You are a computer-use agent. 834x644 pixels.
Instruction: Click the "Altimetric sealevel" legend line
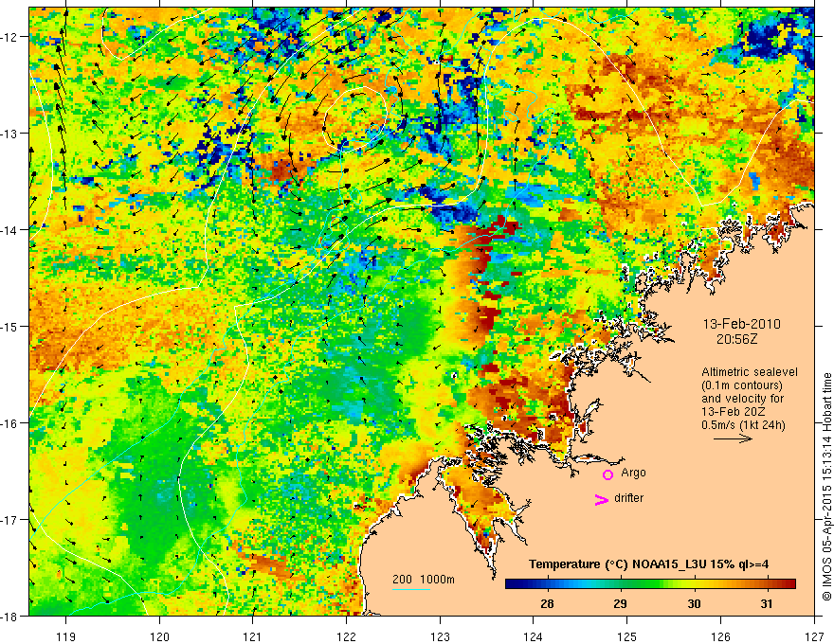(x=750, y=372)
